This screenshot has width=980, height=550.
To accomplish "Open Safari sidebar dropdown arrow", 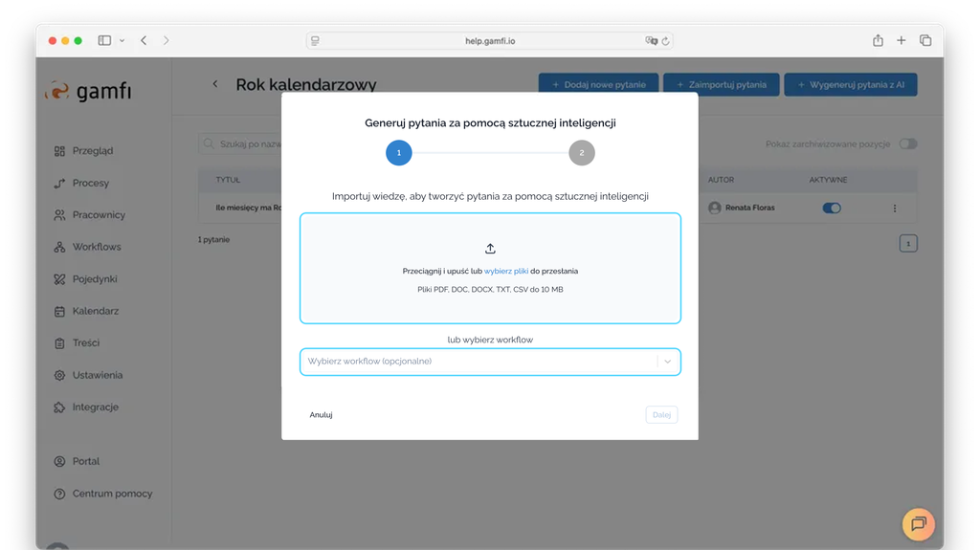I will tap(122, 41).
